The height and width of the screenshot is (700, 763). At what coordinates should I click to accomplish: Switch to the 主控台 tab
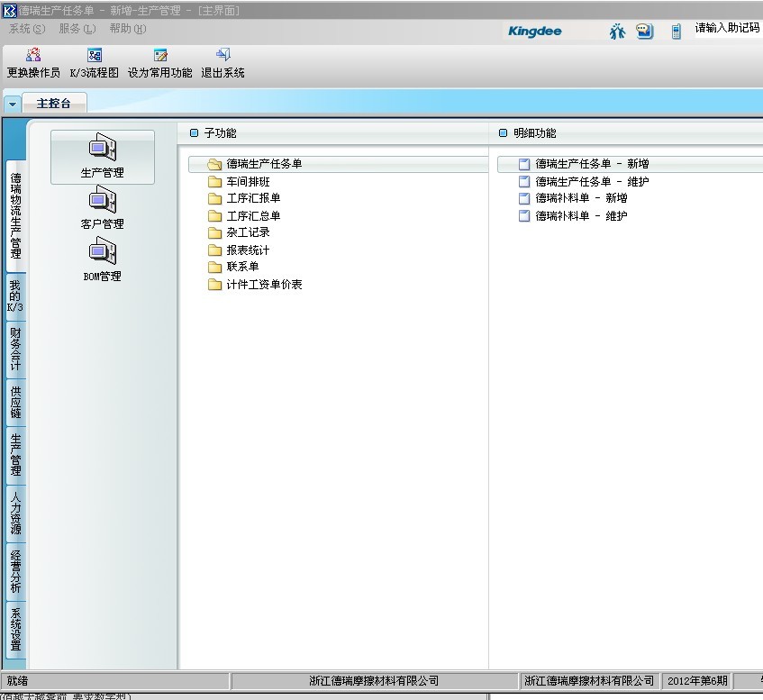[x=53, y=104]
